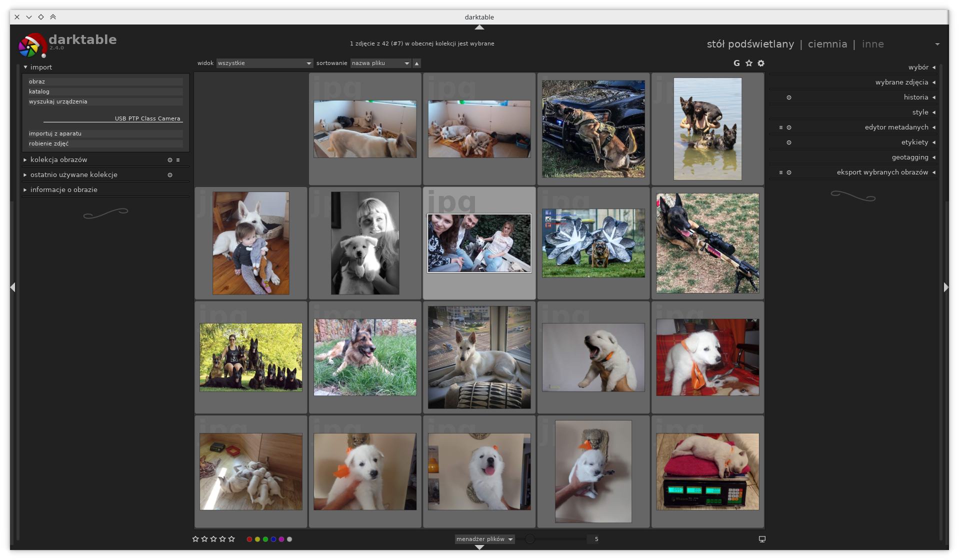This screenshot has height=560, width=959.
Task: Open the sortowanie dropdown
Action: (380, 63)
